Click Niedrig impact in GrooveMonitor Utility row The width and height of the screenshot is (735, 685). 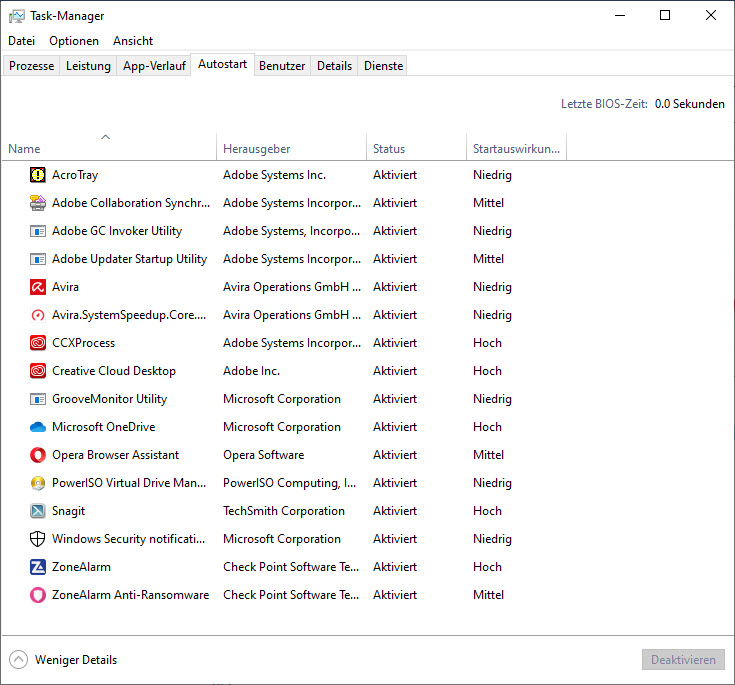point(492,399)
